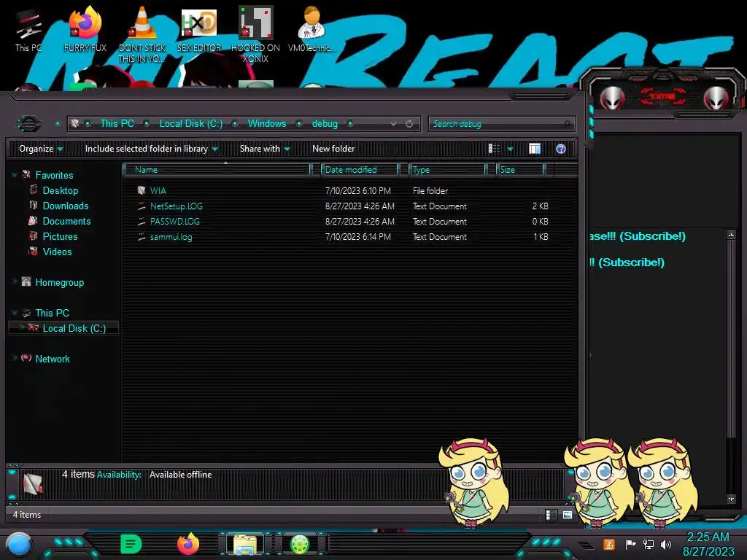
Task: Toggle the preview pane
Action: pyautogui.click(x=535, y=149)
